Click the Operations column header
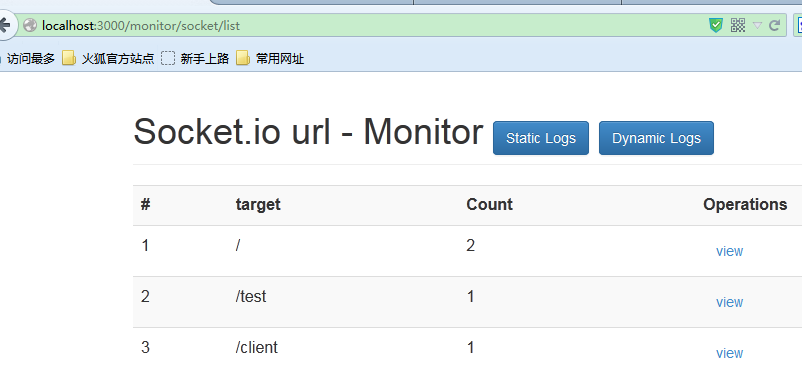This screenshot has height=392, width=802. tap(745, 205)
